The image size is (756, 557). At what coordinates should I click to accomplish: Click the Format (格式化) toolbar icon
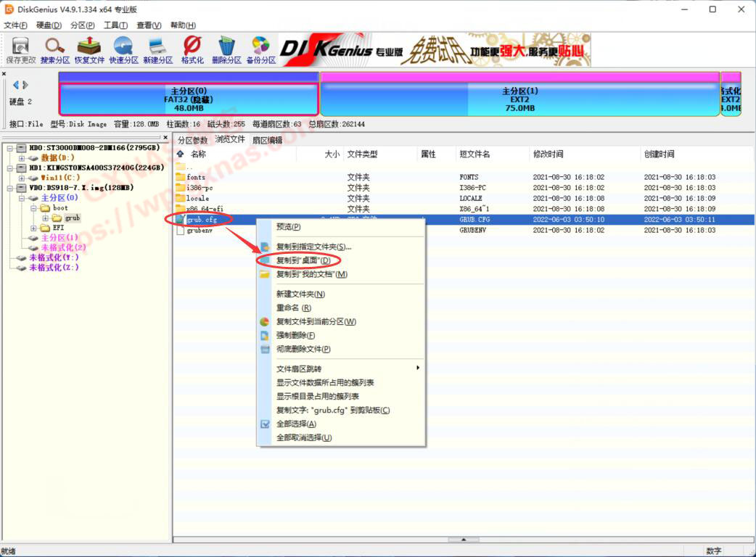coord(192,50)
